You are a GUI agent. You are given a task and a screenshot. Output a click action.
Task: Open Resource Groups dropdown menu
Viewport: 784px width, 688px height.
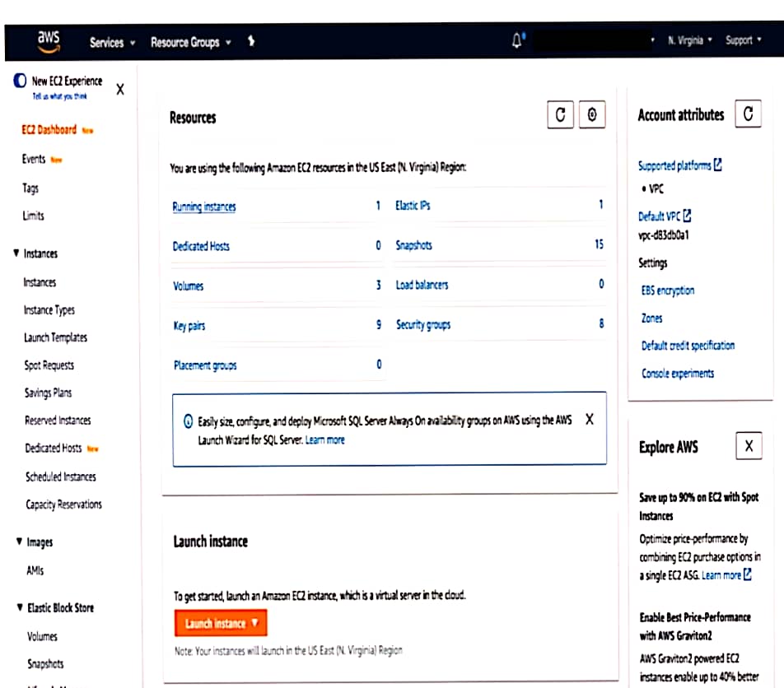(x=190, y=43)
